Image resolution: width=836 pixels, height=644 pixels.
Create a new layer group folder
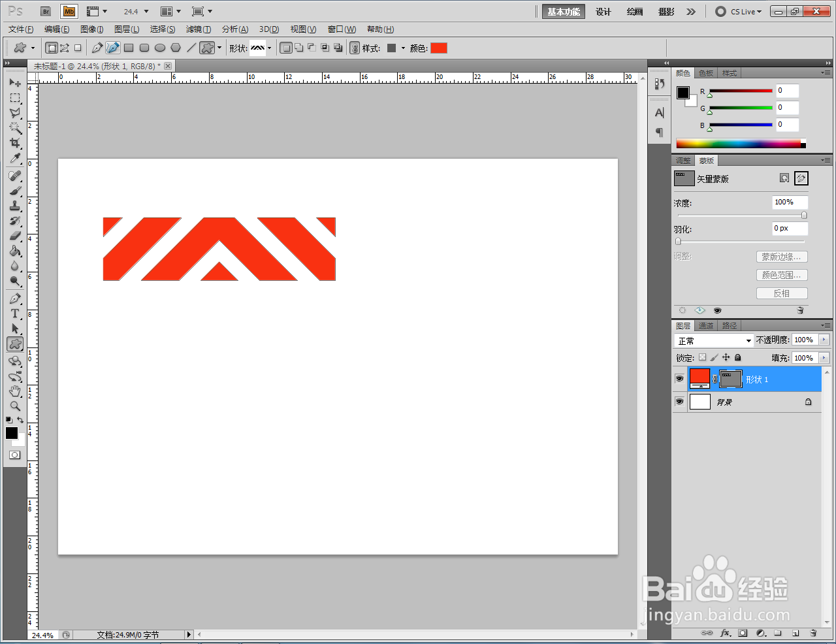click(778, 633)
